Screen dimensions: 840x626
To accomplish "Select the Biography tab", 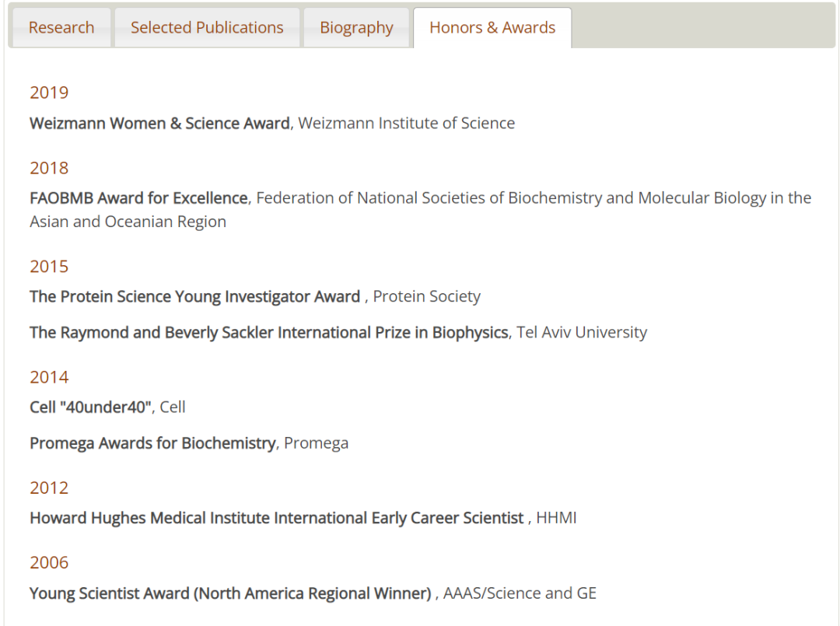I will [x=356, y=27].
